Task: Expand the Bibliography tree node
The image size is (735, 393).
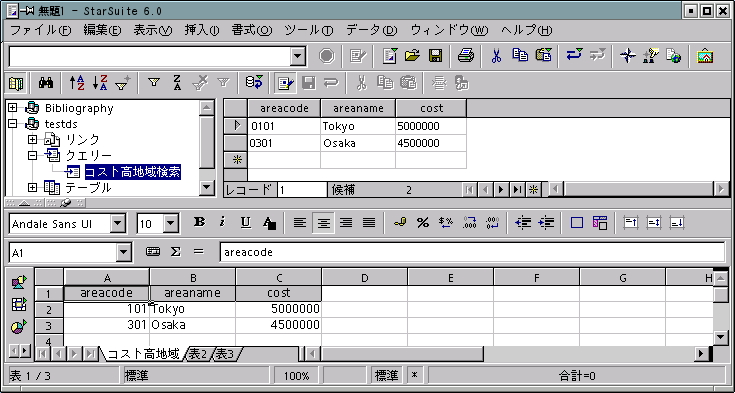Action: [13, 108]
